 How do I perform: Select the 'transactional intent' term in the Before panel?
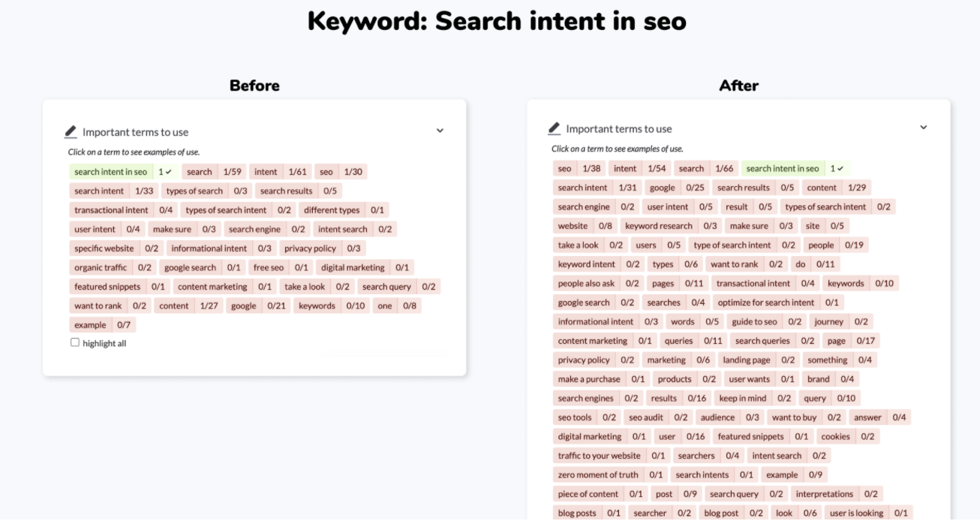tap(111, 209)
